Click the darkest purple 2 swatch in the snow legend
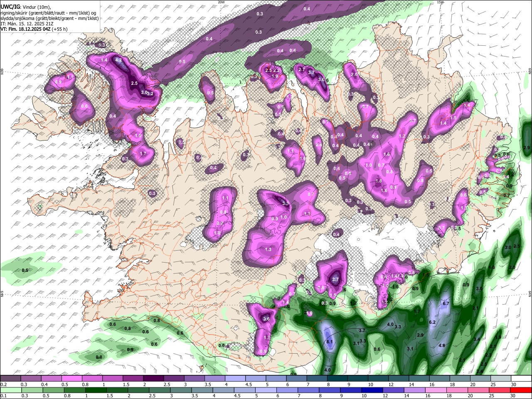 coord(153,378)
